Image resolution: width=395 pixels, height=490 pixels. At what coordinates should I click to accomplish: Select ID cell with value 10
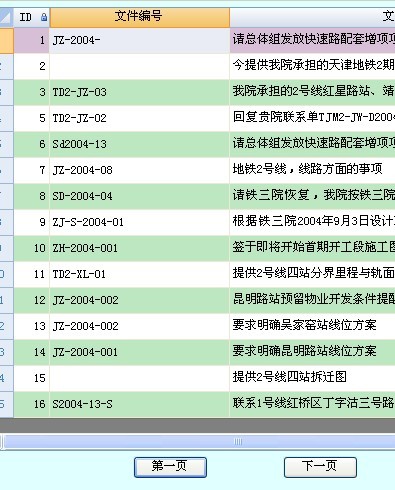click(32, 248)
